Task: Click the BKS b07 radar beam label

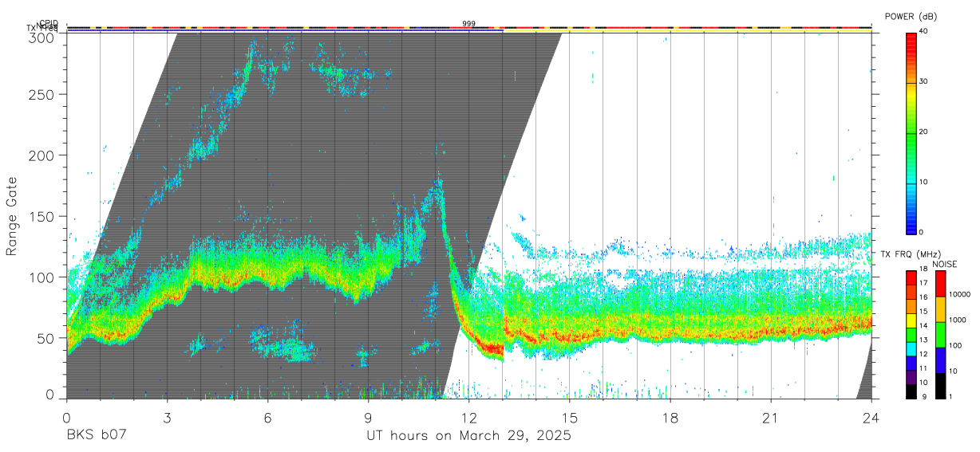Action: [96, 435]
